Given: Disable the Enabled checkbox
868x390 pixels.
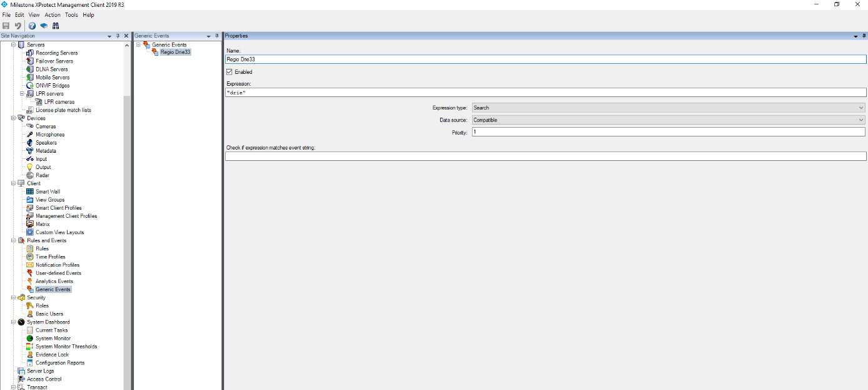Looking at the screenshot, I should coord(230,71).
